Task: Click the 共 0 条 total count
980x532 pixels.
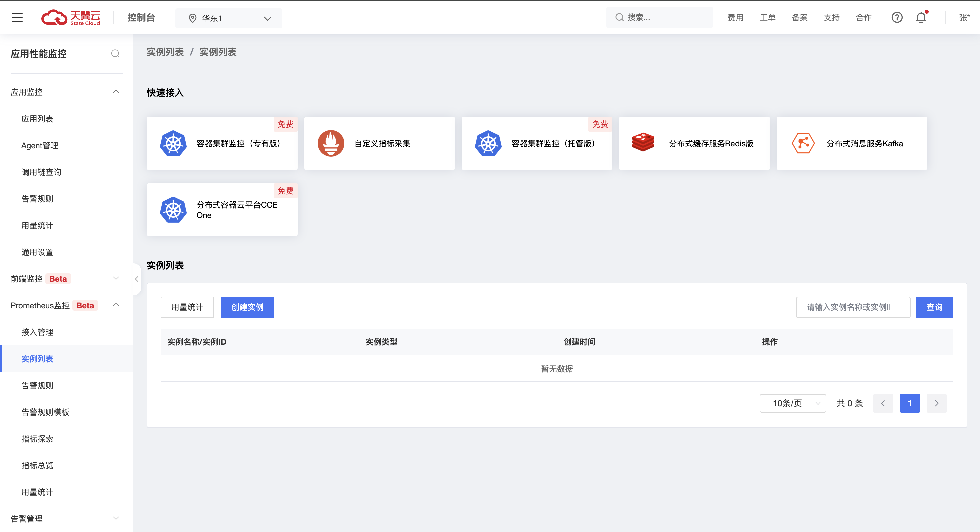Action: pos(850,403)
